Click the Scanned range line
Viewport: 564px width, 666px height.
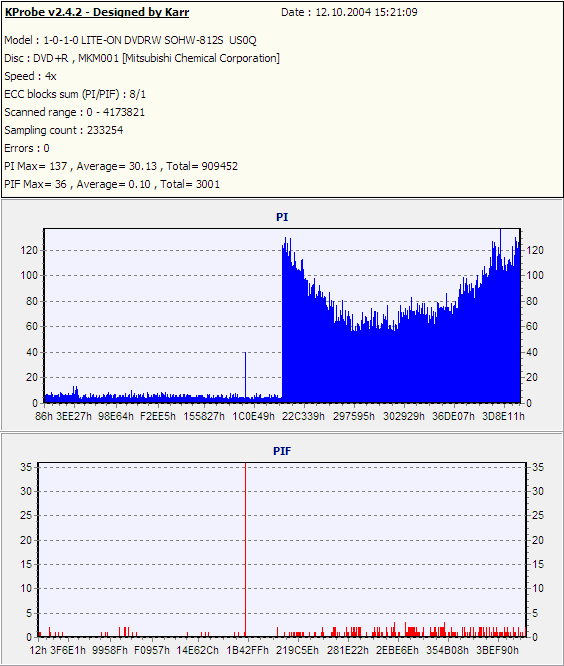(x=75, y=112)
